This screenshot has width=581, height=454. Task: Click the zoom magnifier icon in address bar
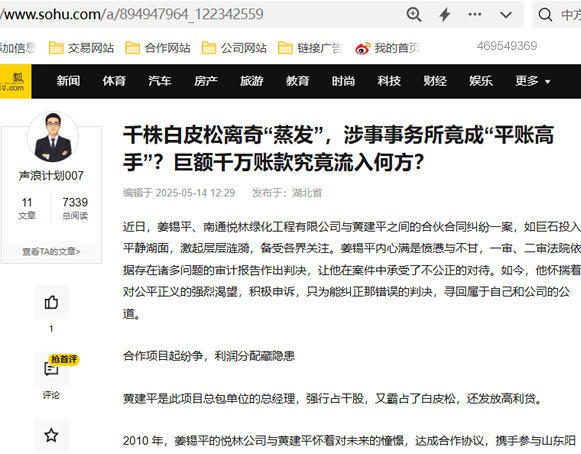(414, 15)
